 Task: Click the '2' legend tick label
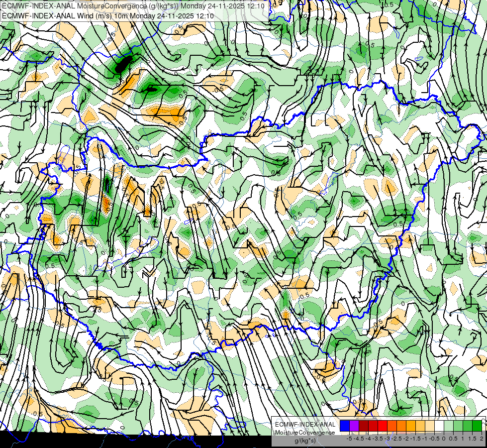(482, 439)
